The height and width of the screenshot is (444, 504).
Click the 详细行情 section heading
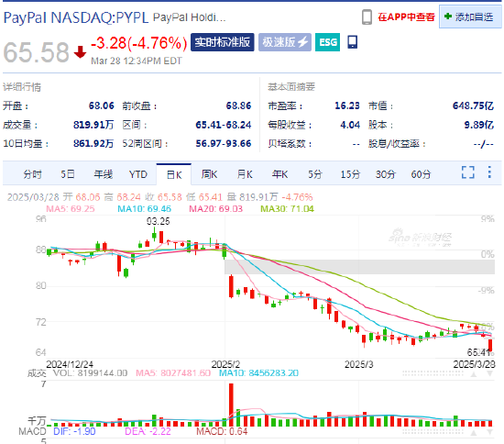(x=22, y=87)
